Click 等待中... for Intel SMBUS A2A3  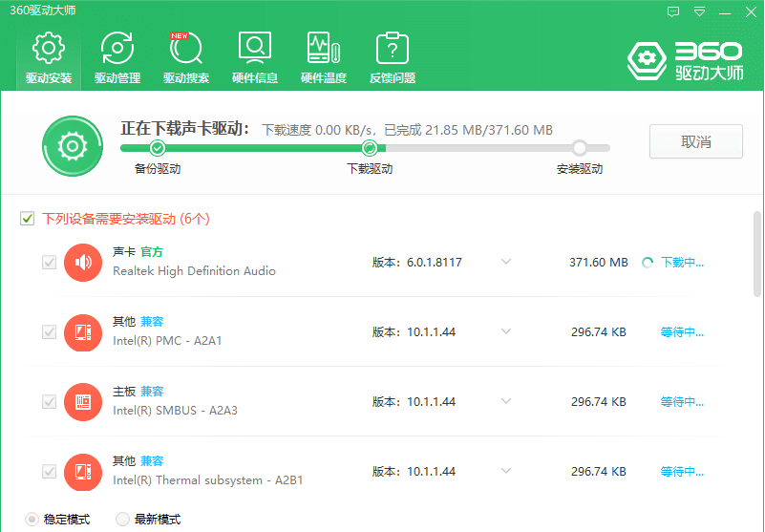(682, 402)
